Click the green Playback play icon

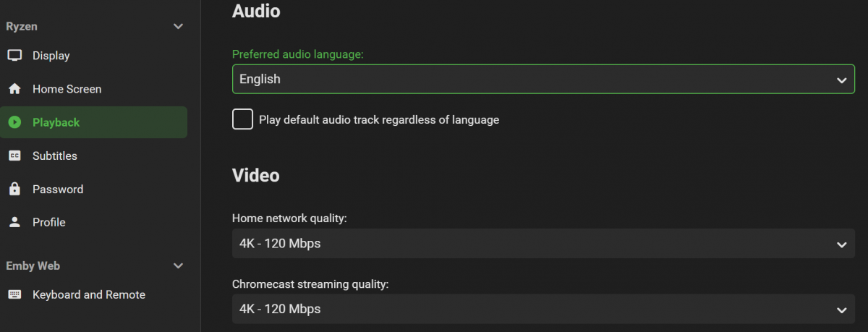tap(14, 122)
